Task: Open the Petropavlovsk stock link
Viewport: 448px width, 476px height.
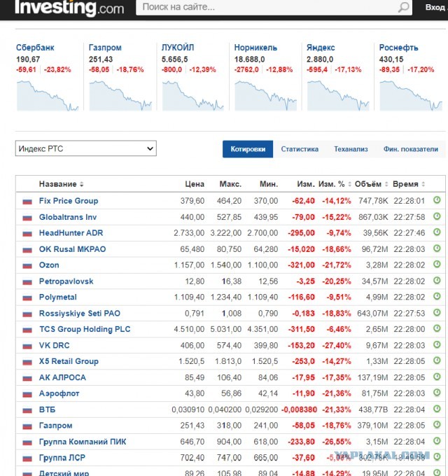Action: (66, 281)
